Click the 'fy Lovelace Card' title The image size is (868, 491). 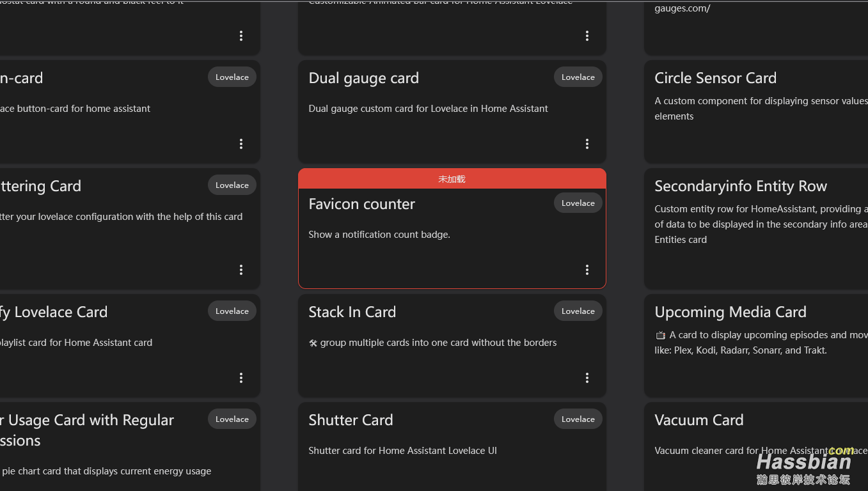click(x=54, y=312)
